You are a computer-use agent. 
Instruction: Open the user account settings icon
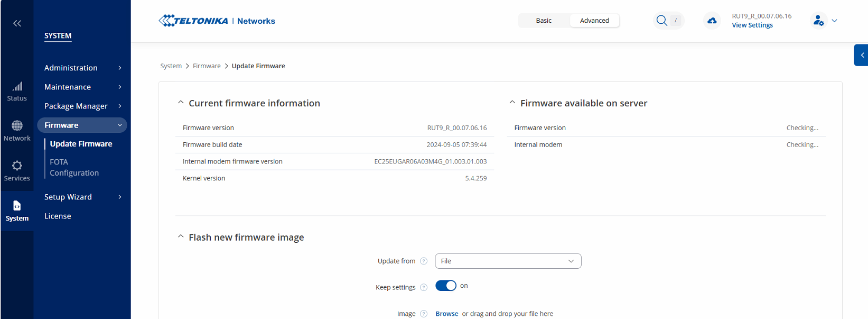818,21
